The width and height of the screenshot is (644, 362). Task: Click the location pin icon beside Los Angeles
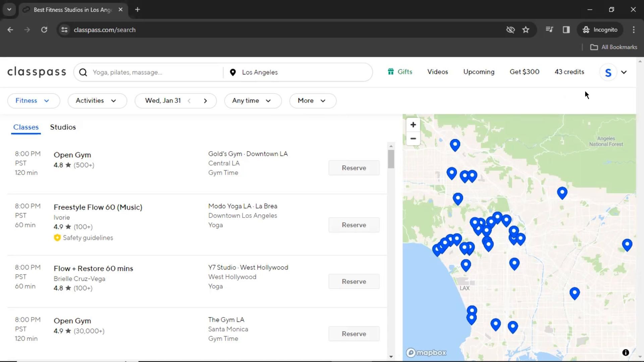click(233, 72)
